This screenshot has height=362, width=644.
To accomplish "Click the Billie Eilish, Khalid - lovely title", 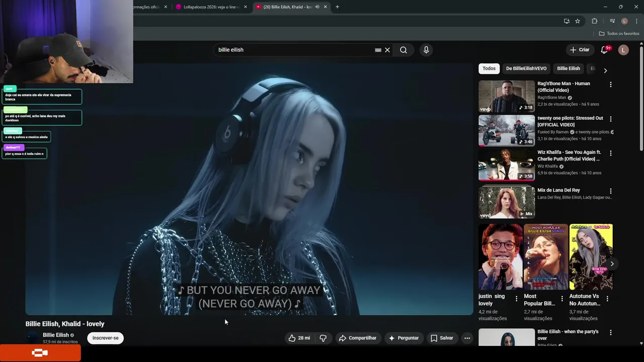I will pos(65,324).
